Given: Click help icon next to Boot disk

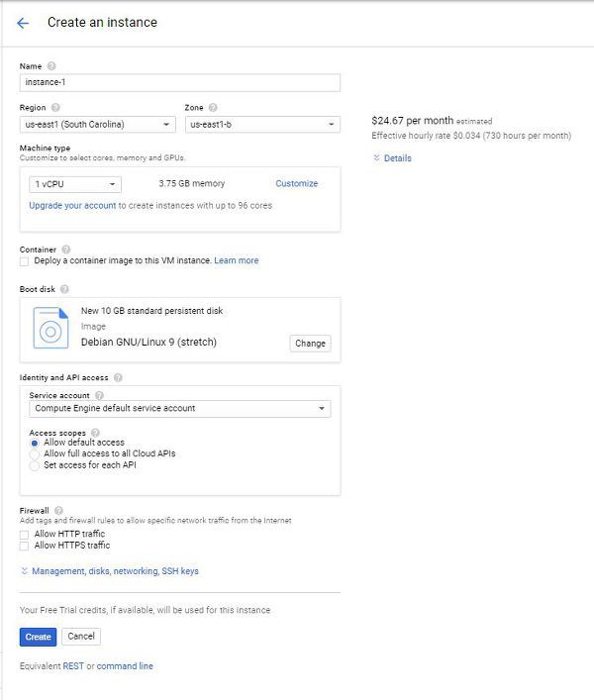Looking at the screenshot, I should coord(64,289).
